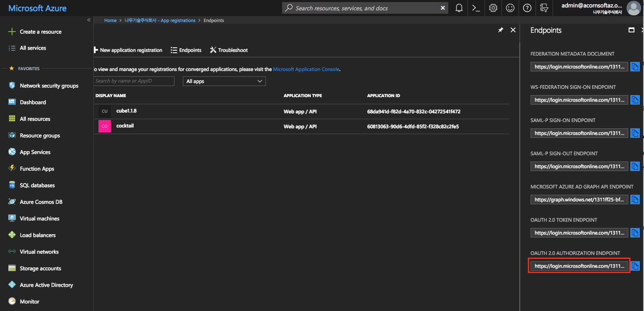The width and height of the screenshot is (644, 311).
Task: Click Endpoints in the toolbar
Action: (x=186, y=50)
